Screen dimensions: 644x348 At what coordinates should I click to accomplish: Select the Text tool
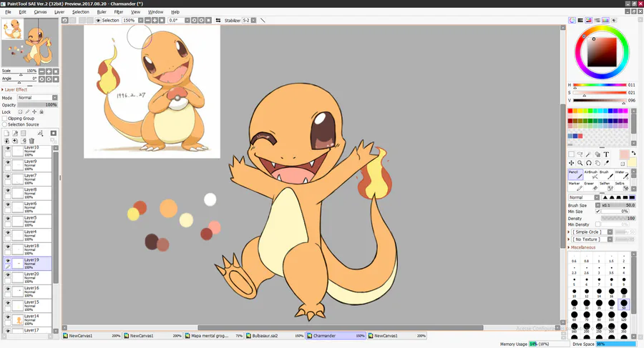606,154
